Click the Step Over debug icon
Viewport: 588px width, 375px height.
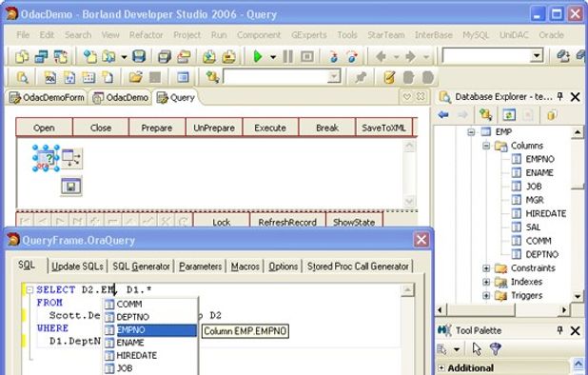pyautogui.click(x=352, y=56)
